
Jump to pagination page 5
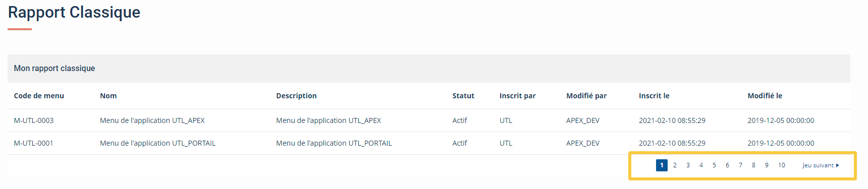click(x=714, y=165)
